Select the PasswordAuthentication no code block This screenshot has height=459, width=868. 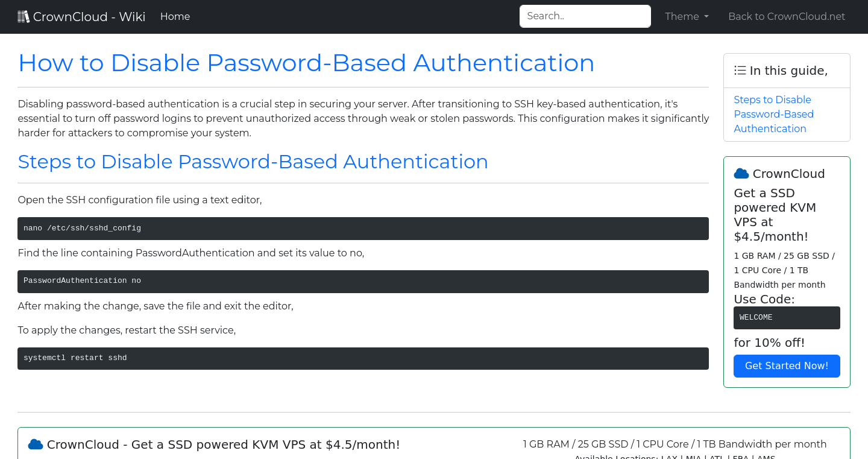point(363,281)
